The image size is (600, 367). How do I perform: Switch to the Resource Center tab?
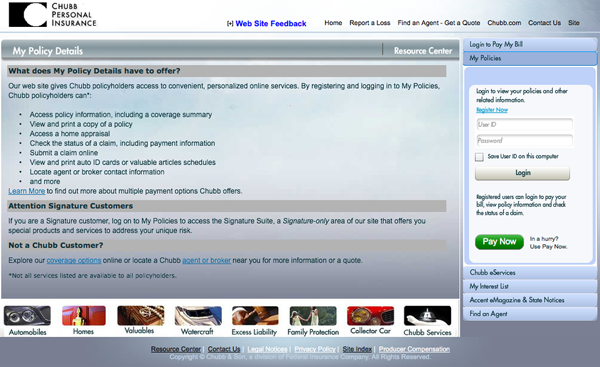click(423, 51)
